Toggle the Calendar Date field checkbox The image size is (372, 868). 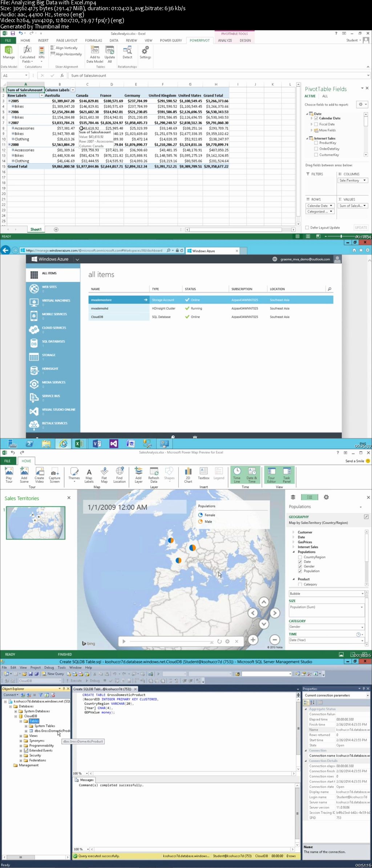pyautogui.click(x=316, y=118)
